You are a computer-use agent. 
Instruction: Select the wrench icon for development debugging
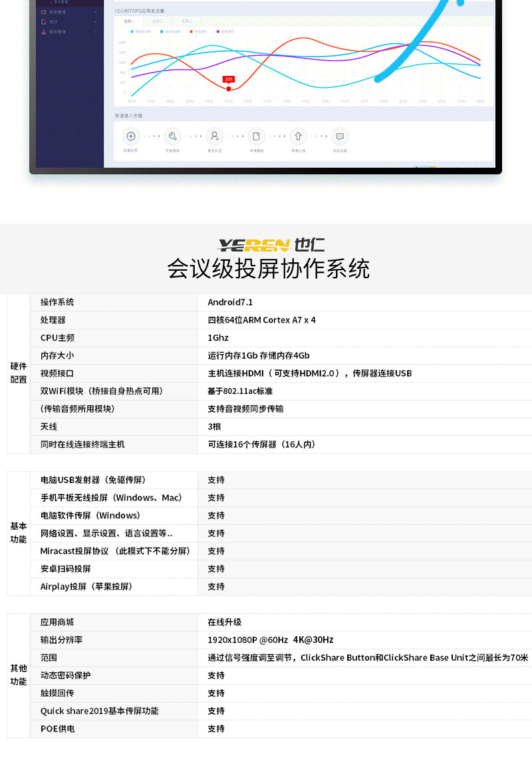172,136
